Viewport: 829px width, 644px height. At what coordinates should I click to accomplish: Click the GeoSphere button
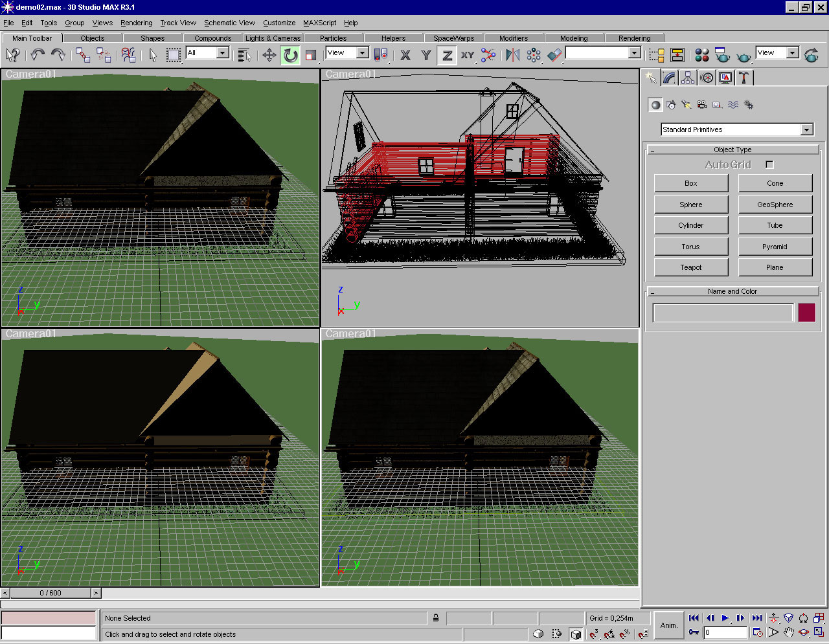pyautogui.click(x=775, y=205)
